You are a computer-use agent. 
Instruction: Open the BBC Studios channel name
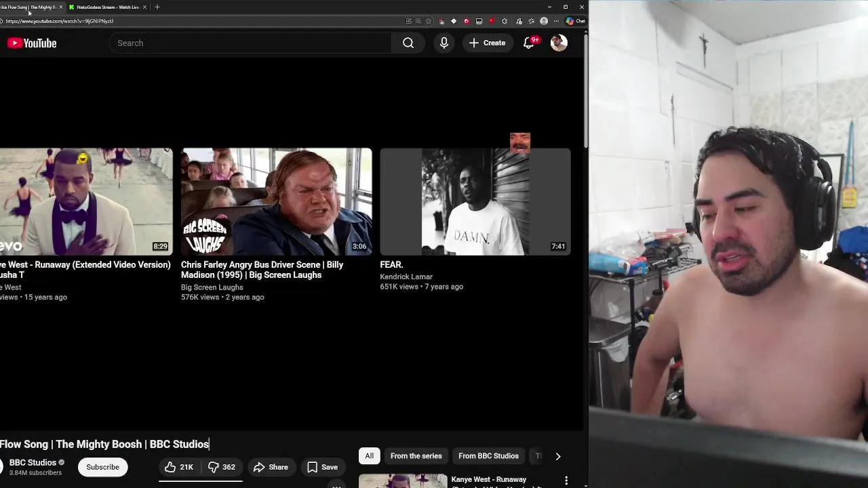click(x=33, y=462)
